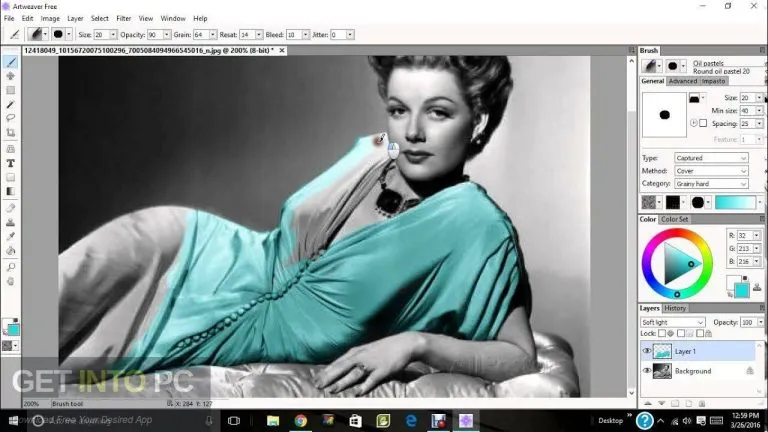Open the Method dropdown showing Cover
This screenshot has height=432, width=768.
(x=711, y=171)
